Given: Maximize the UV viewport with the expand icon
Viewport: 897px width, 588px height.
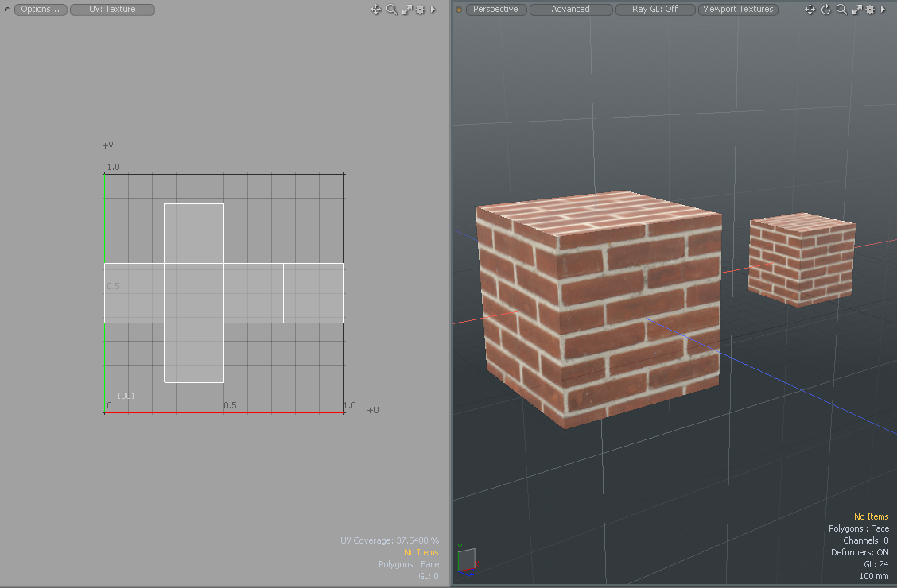Looking at the screenshot, I should (x=406, y=10).
